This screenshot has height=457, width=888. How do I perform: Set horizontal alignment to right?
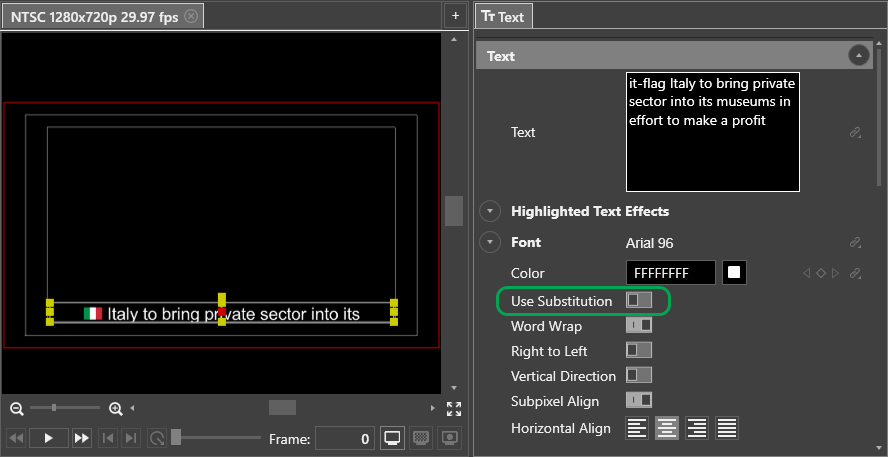pyautogui.click(x=697, y=428)
